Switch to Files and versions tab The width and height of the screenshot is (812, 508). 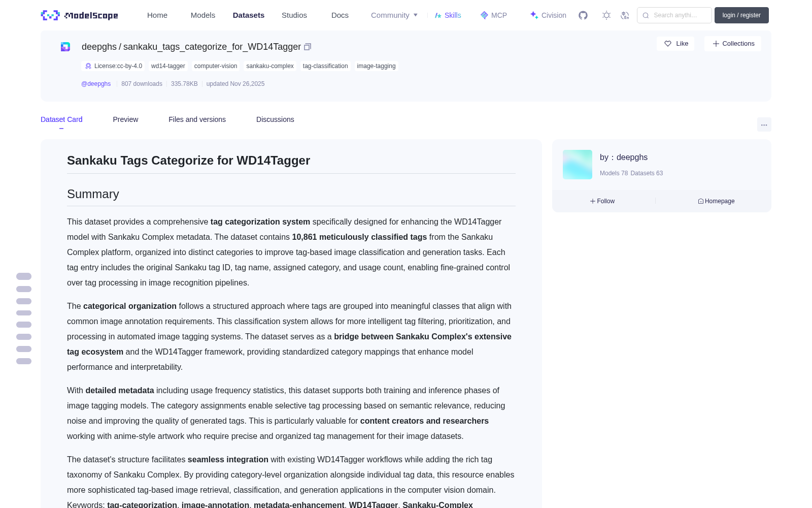coord(197,119)
